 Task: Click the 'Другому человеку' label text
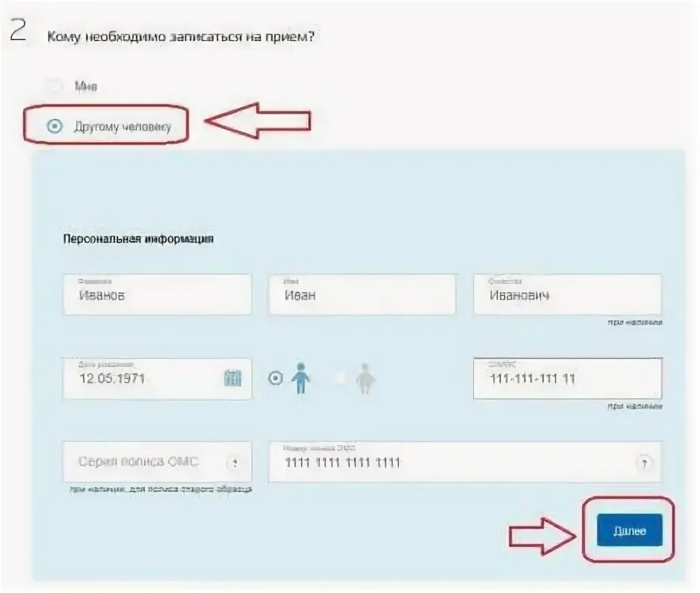pyautogui.click(x=123, y=127)
